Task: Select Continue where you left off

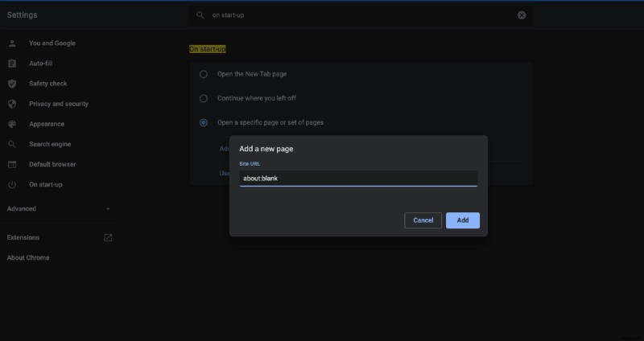Action: click(x=204, y=98)
